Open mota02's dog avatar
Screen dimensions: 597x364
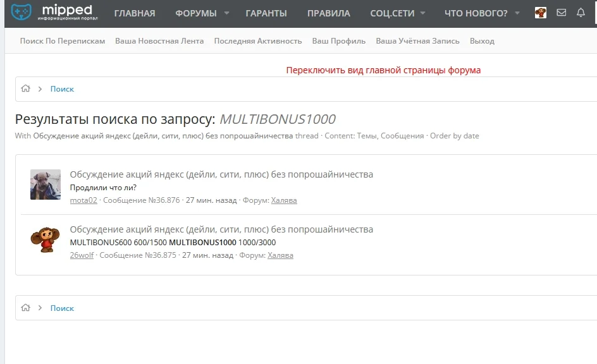[46, 185]
